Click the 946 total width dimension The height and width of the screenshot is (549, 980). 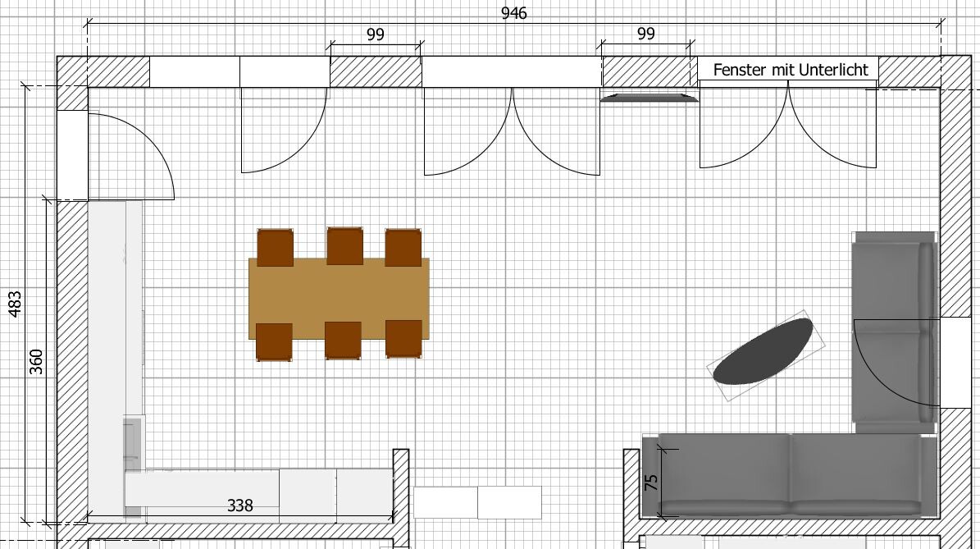[513, 14]
